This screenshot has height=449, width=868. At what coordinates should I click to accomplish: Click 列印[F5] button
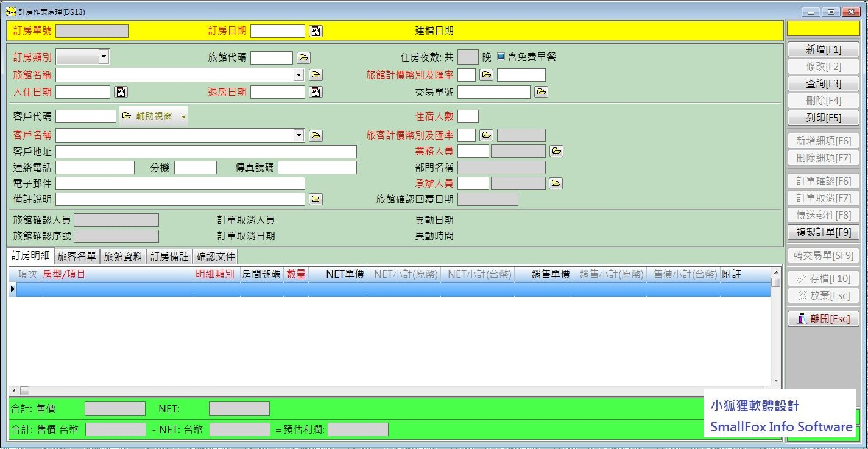[824, 118]
